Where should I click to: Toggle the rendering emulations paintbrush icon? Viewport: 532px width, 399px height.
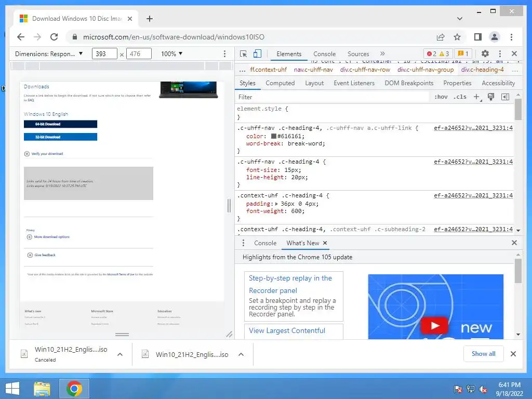tap(490, 97)
